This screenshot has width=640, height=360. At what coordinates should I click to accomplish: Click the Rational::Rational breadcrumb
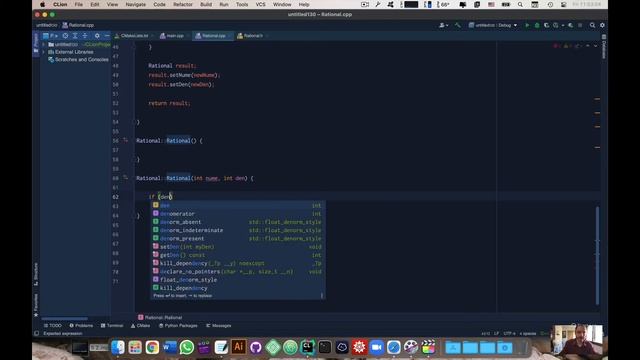[x=160, y=318]
